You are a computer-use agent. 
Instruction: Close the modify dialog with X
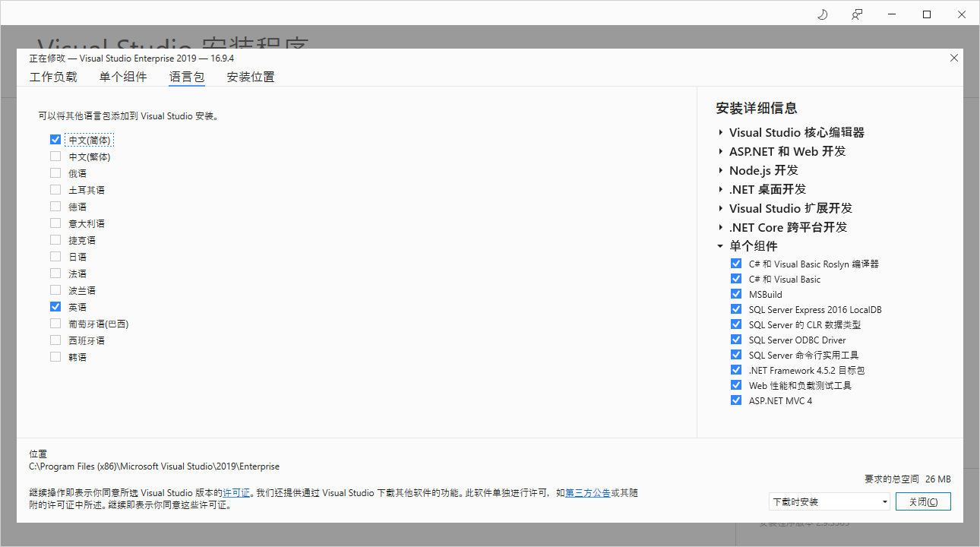click(954, 58)
